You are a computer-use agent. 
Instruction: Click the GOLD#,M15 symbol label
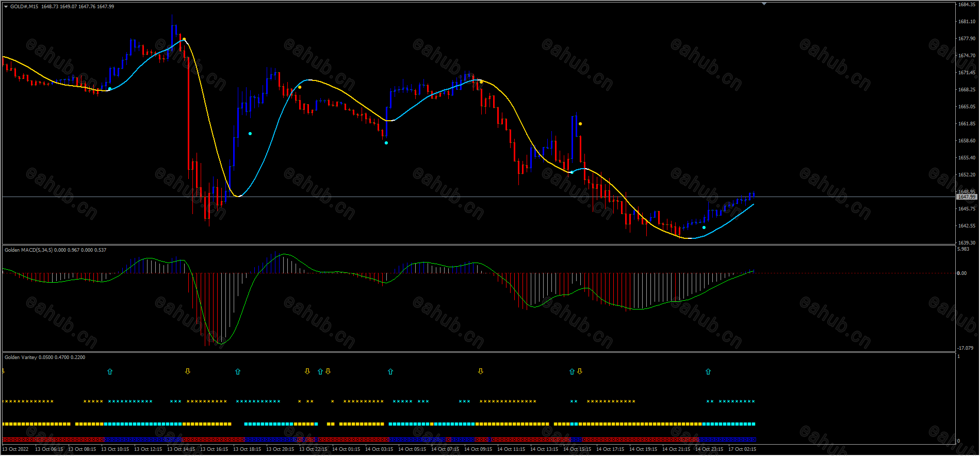pos(24,7)
